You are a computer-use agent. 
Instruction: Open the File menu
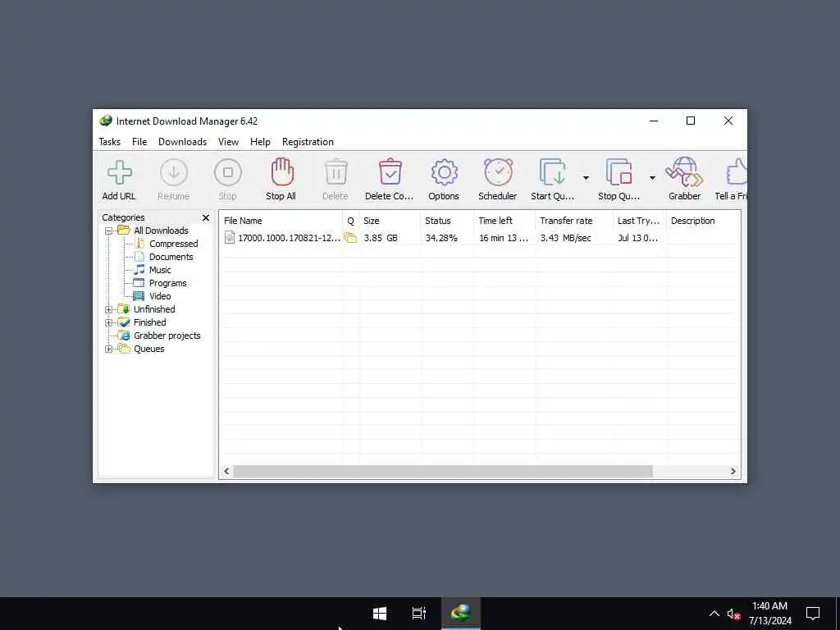click(x=139, y=142)
